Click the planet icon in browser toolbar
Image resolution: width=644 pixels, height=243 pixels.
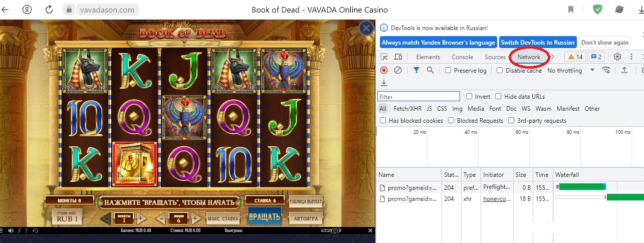[x=619, y=10]
